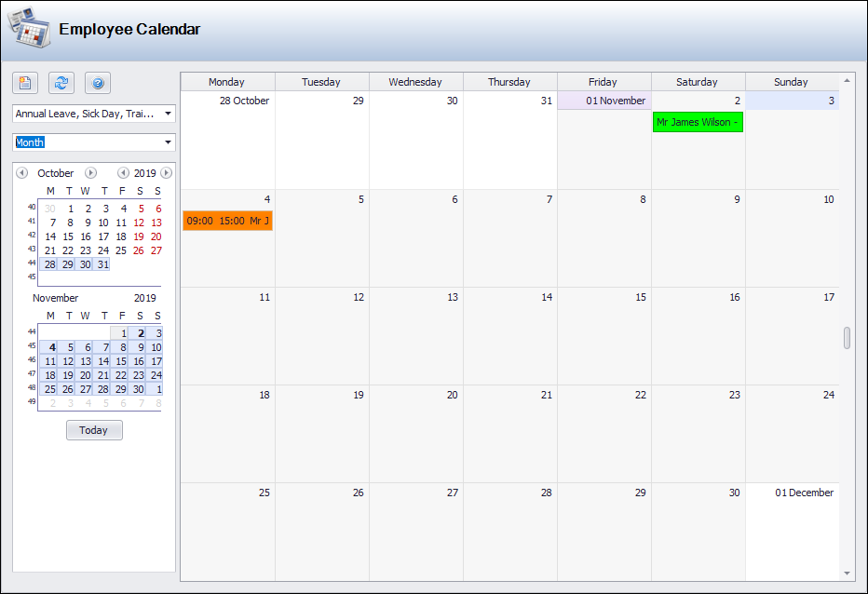Click the Employee Calendar header icon
Image resolution: width=868 pixels, height=594 pixels.
[x=29, y=28]
